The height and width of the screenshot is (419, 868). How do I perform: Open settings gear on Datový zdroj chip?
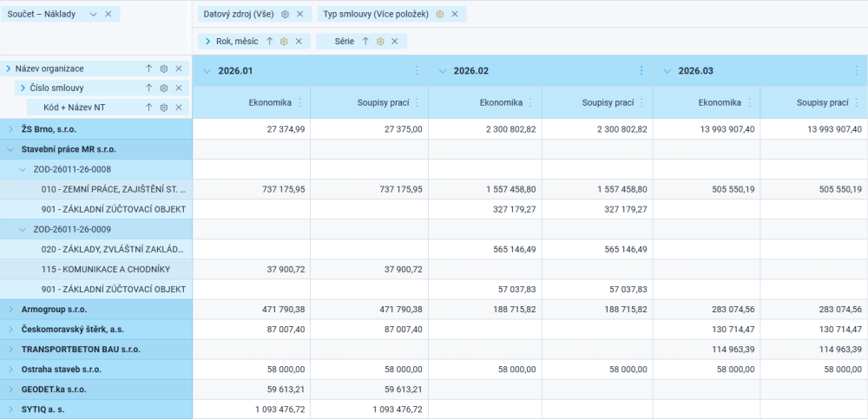click(285, 15)
